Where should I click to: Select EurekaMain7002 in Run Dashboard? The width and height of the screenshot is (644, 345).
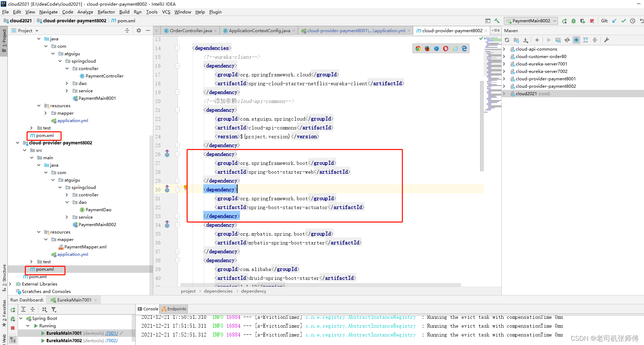[64, 341]
